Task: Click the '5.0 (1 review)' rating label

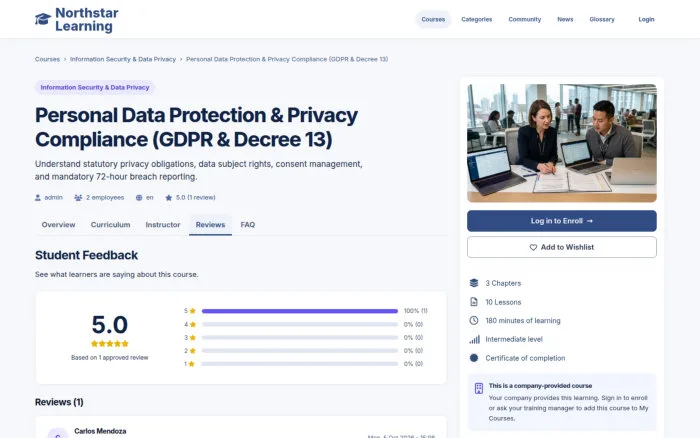Action: click(x=196, y=197)
